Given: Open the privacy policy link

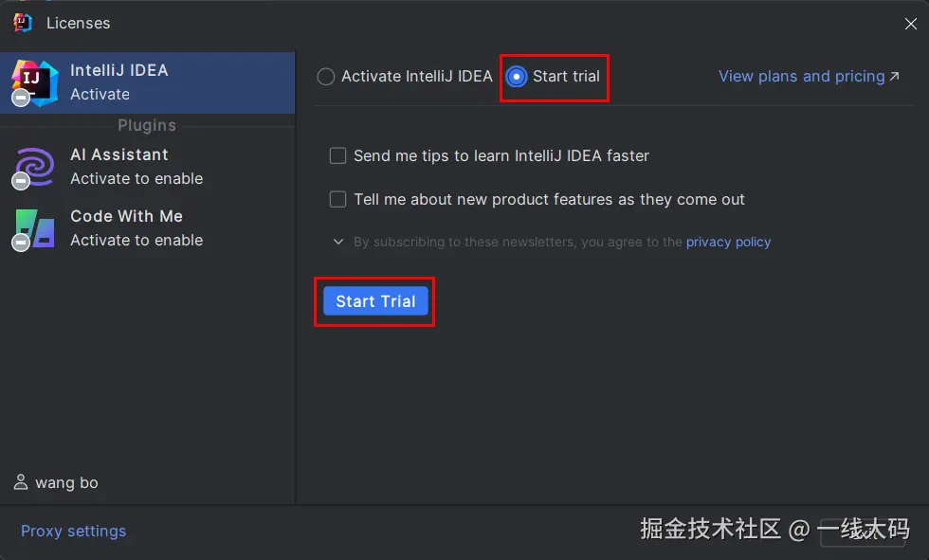Looking at the screenshot, I should point(728,242).
